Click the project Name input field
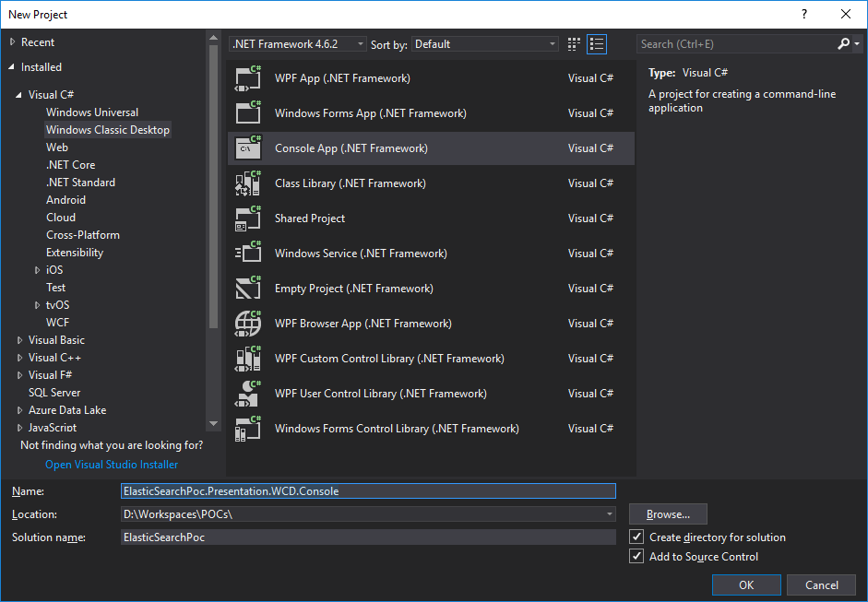Image resolution: width=868 pixels, height=602 pixels. click(368, 490)
